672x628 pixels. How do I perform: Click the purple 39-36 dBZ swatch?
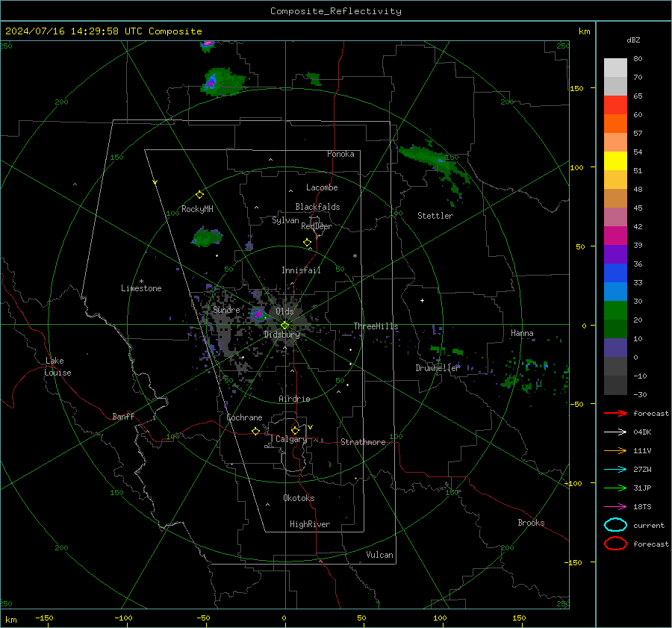click(x=615, y=255)
